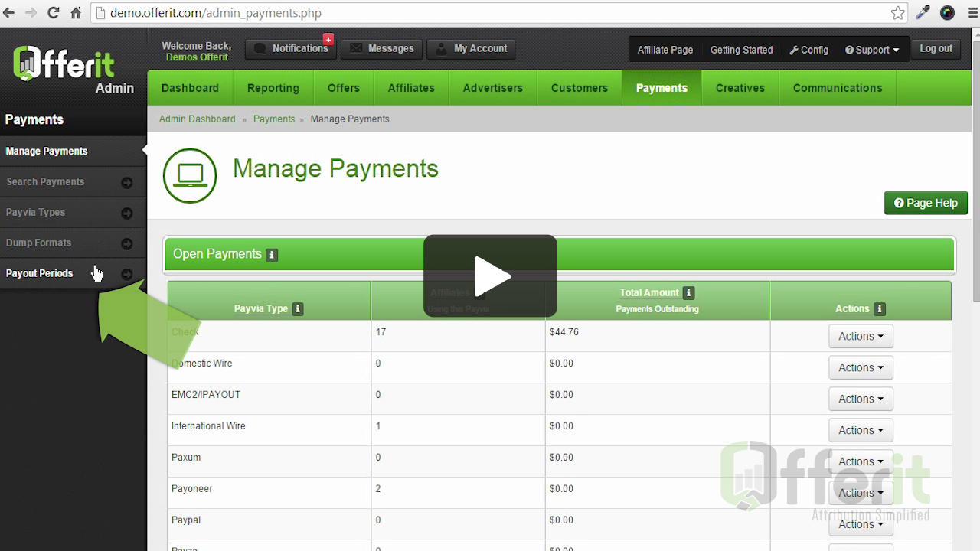The image size is (980, 551).
Task: Reload the page with refresh icon
Action: [x=53, y=12]
